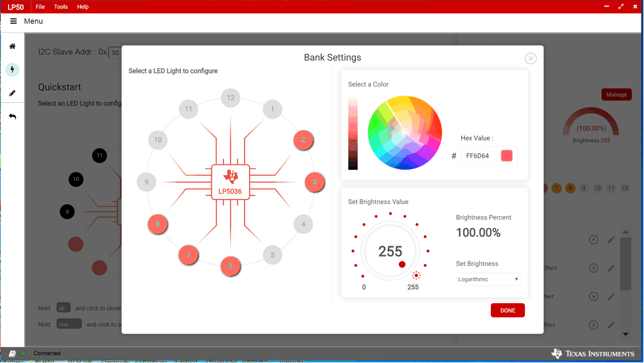Toggle LED 12 at top of ring

click(x=231, y=98)
